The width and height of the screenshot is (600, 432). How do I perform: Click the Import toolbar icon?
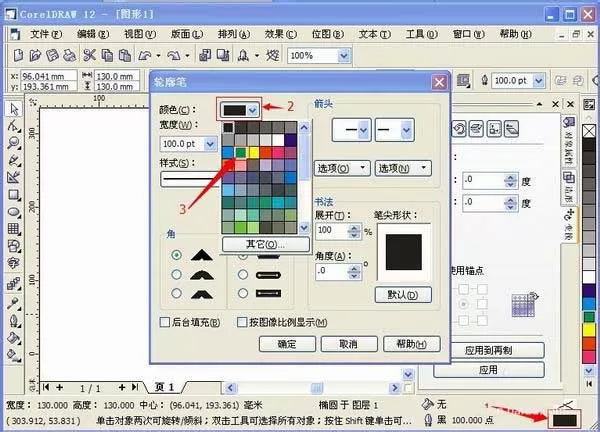205,55
